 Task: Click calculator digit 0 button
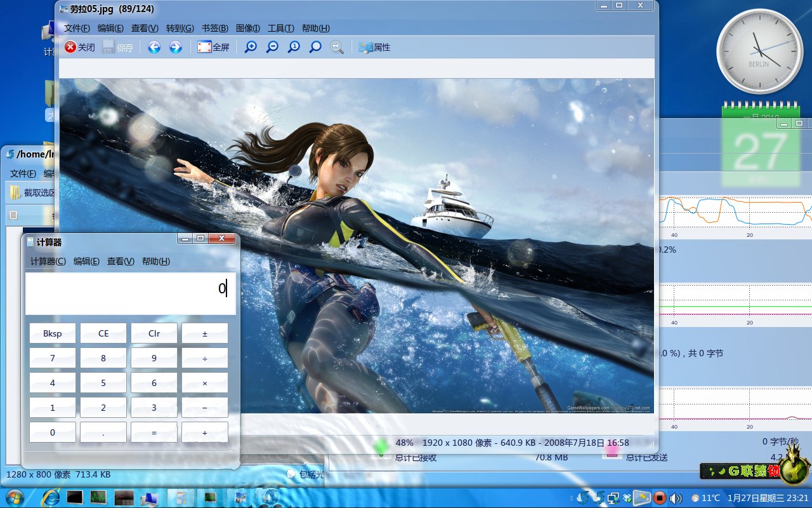(x=53, y=432)
